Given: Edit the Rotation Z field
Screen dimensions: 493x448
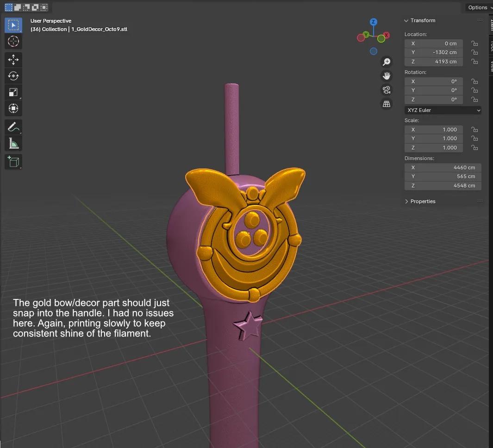Looking at the screenshot, I should [x=434, y=100].
